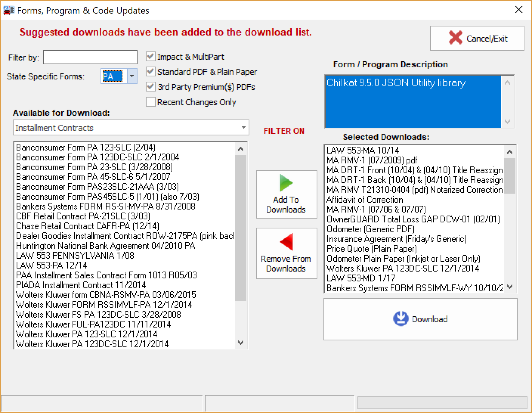The width and height of the screenshot is (532, 413).
Task: Open the Installment Contracts category dropdown
Action: click(244, 127)
